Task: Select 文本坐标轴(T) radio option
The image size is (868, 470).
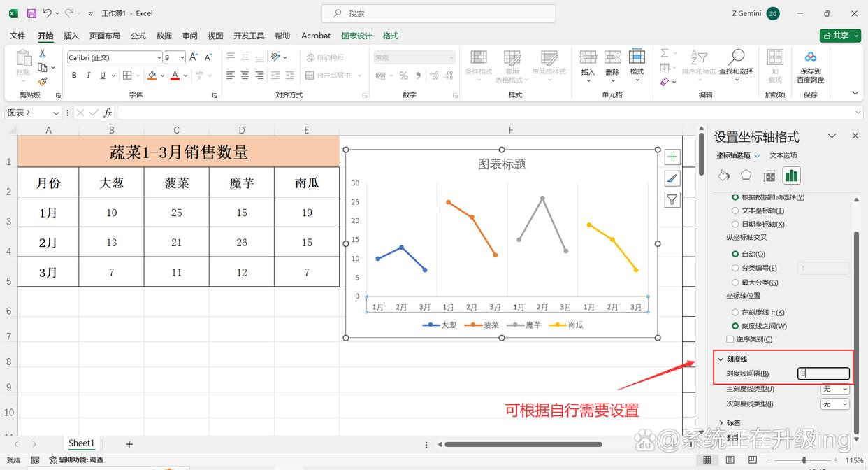Action: pos(735,211)
